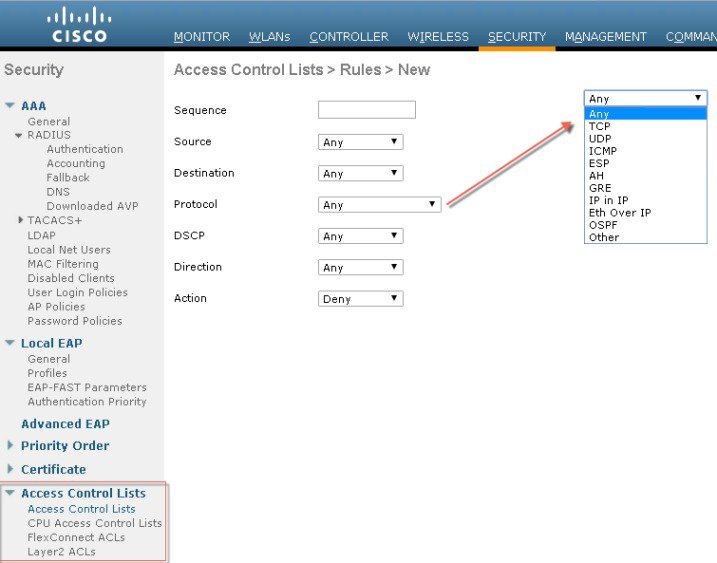717x563 pixels.
Task: Open RADIUS Authentication settings
Action: [85, 149]
